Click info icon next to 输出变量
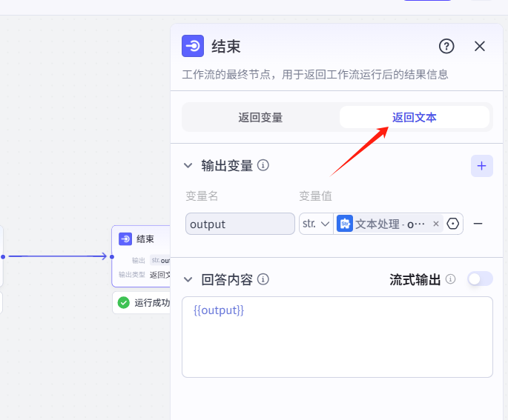Image resolution: width=508 pixels, height=420 pixels. pyautogui.click(x=263, y=165)
